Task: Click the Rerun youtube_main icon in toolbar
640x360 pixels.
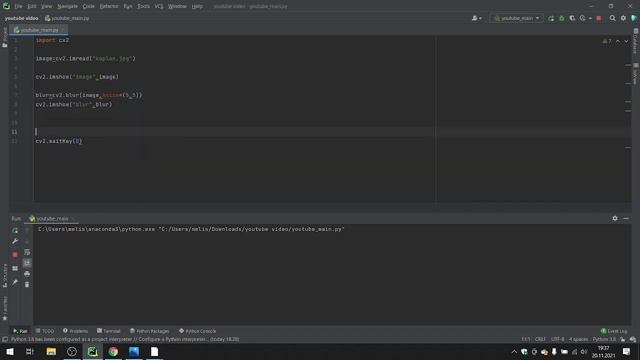Action: pyautogui.click(x=551, y=18)
